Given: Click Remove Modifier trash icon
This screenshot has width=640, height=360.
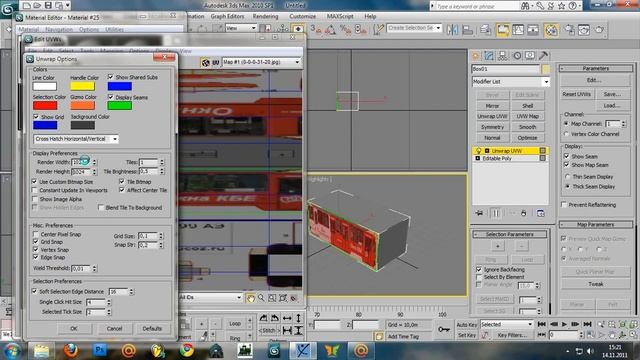Looking at the screenshot, I should 524,213.
